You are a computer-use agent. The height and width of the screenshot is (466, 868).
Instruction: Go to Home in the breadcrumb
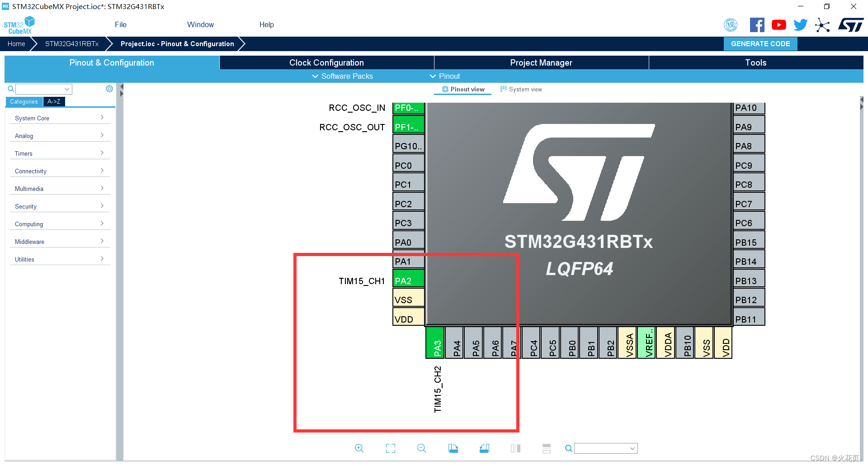[x=16, y=44]
